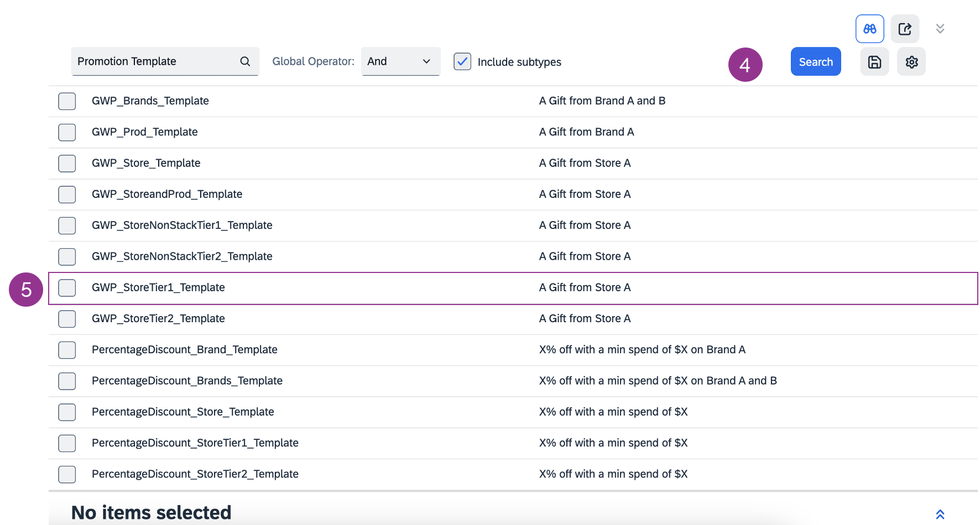Click the binoculars search mode icon
This screenshot has height=525, width=980.
click(x=869, y=29)
